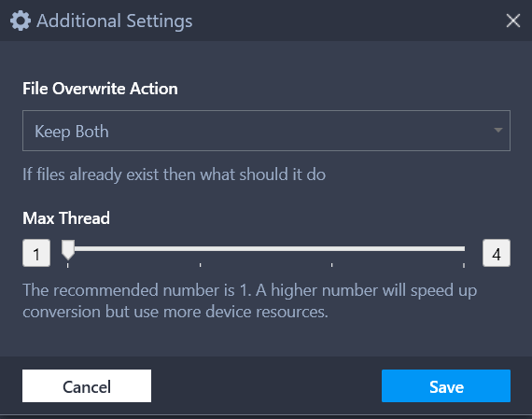Save the additional settings

446,386
